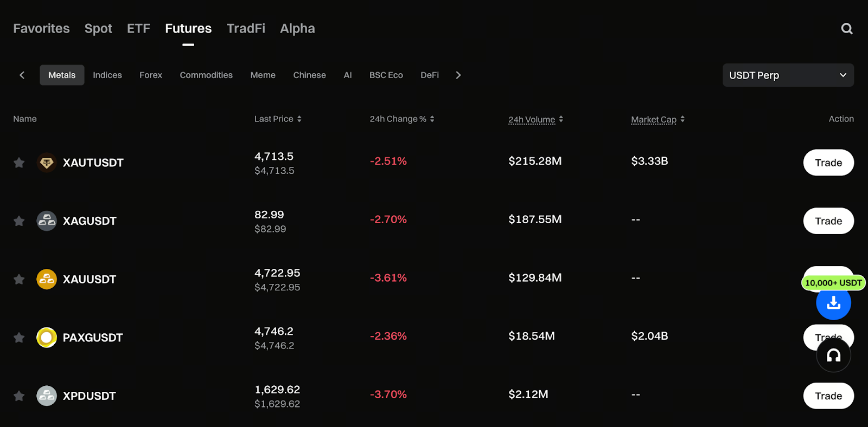Switch to the Spot tab
The image size is (868, 427).
98,29
